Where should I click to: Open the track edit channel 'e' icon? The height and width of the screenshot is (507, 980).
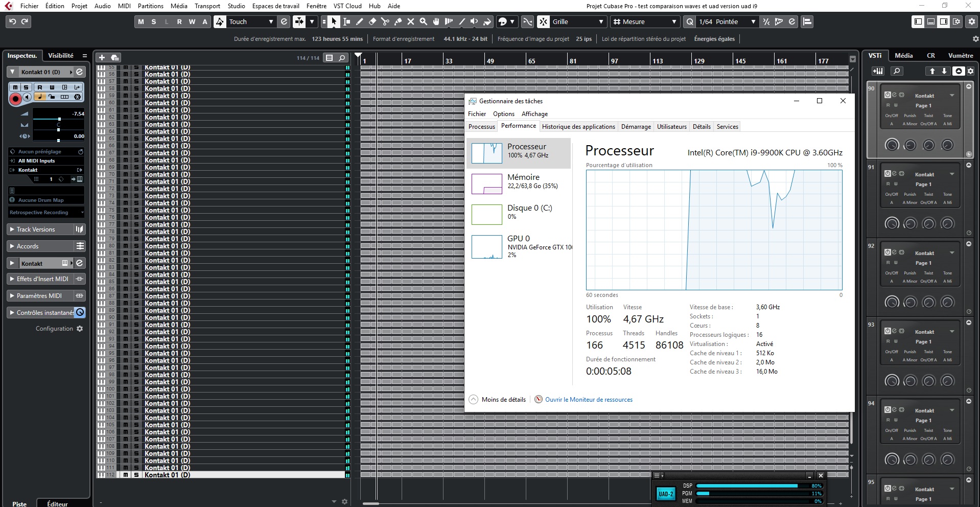(79, 72)
